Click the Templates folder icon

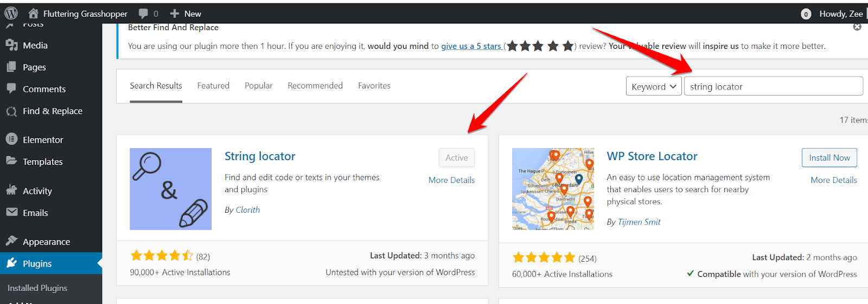tap(11, 161)
